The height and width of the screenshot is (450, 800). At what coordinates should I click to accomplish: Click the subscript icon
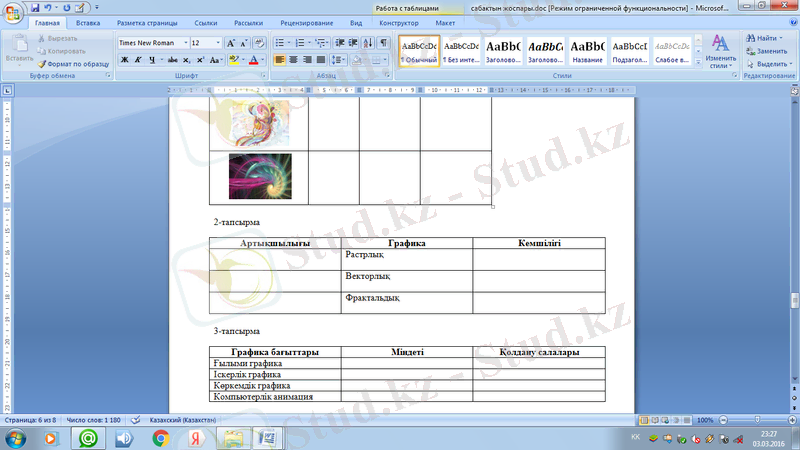[185, 60]
